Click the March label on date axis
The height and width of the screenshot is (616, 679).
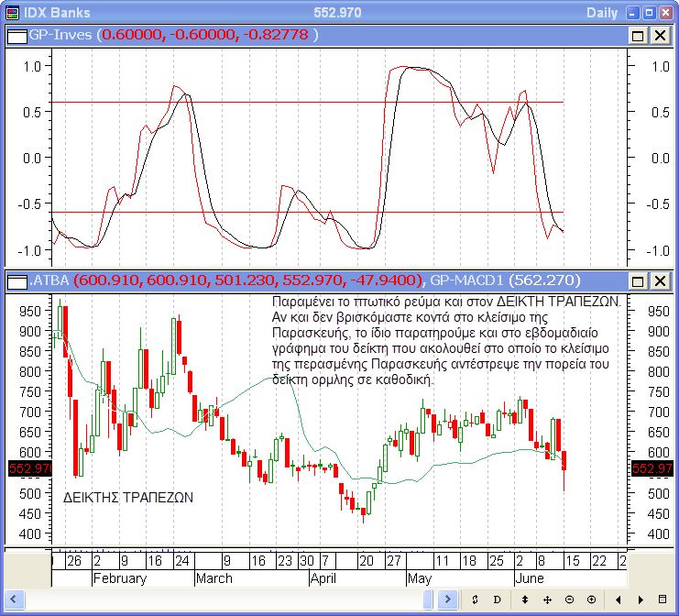click(x=214, y=578)
